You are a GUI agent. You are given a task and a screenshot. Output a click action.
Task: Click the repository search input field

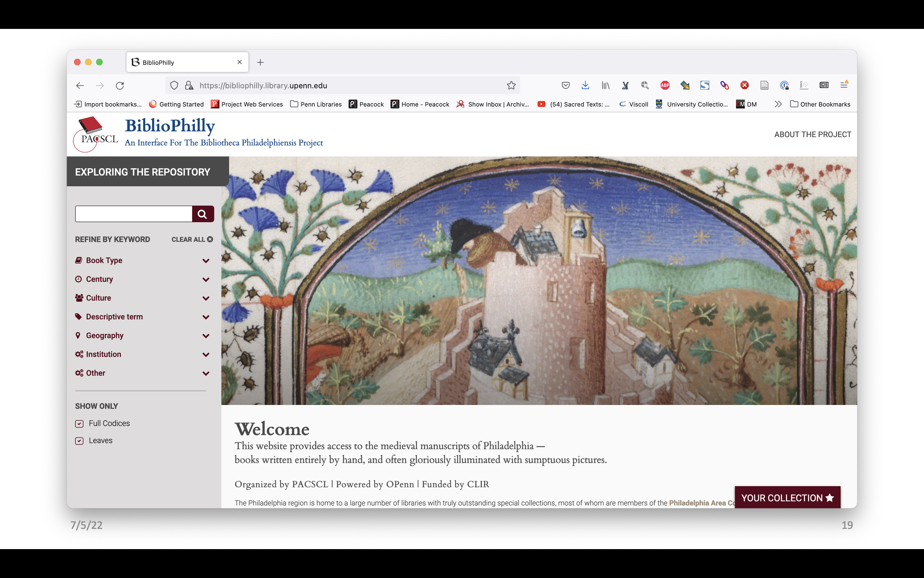tap(134, 214)
